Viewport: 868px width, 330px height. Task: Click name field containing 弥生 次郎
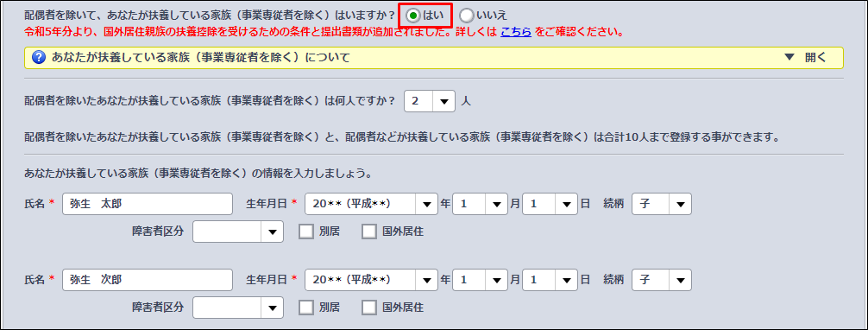click(148, 280)
